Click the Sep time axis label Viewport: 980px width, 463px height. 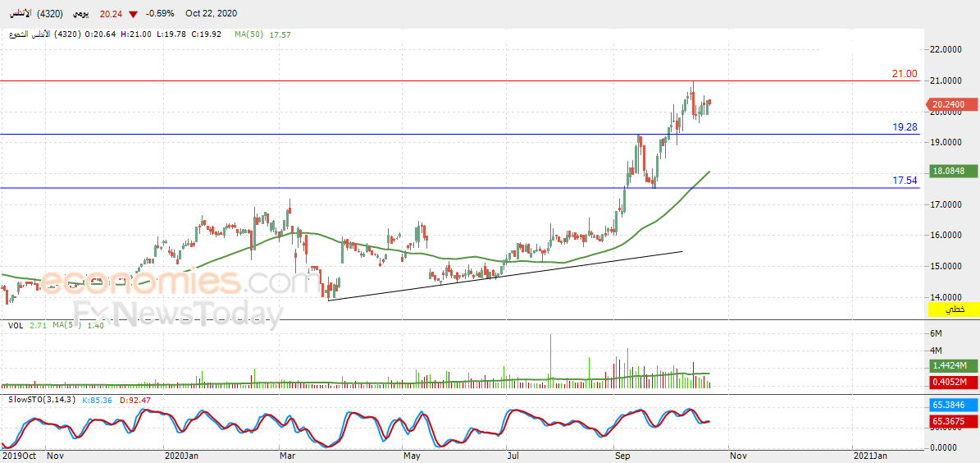point(622,456)
